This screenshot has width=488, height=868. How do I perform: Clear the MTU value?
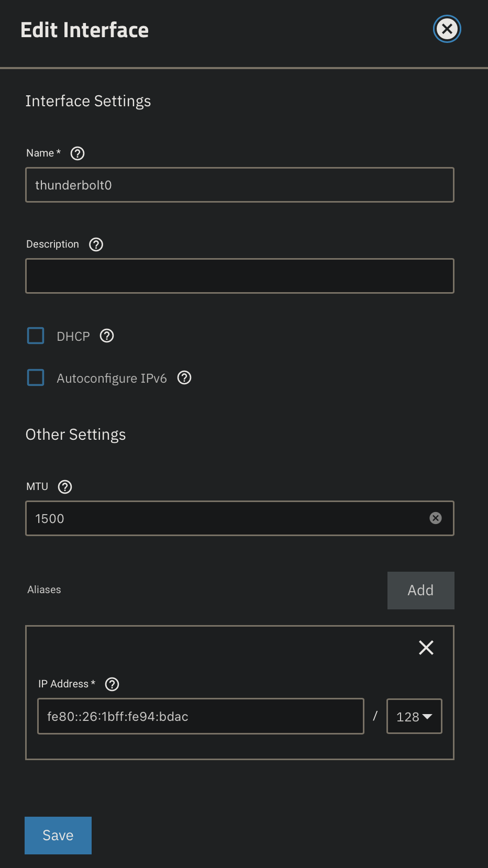pyautogui.click(x=436, y=518)
